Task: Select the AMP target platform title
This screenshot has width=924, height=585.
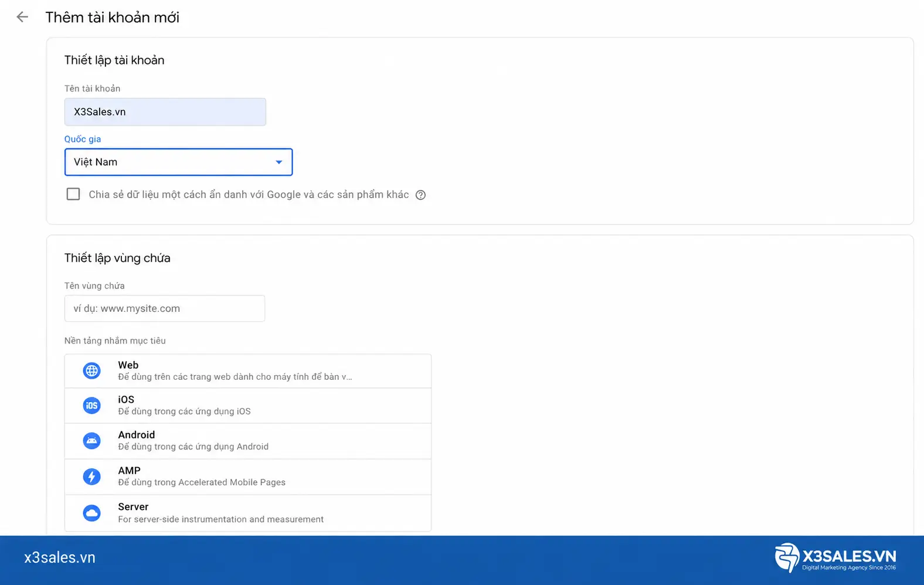Action: (129, 471)
